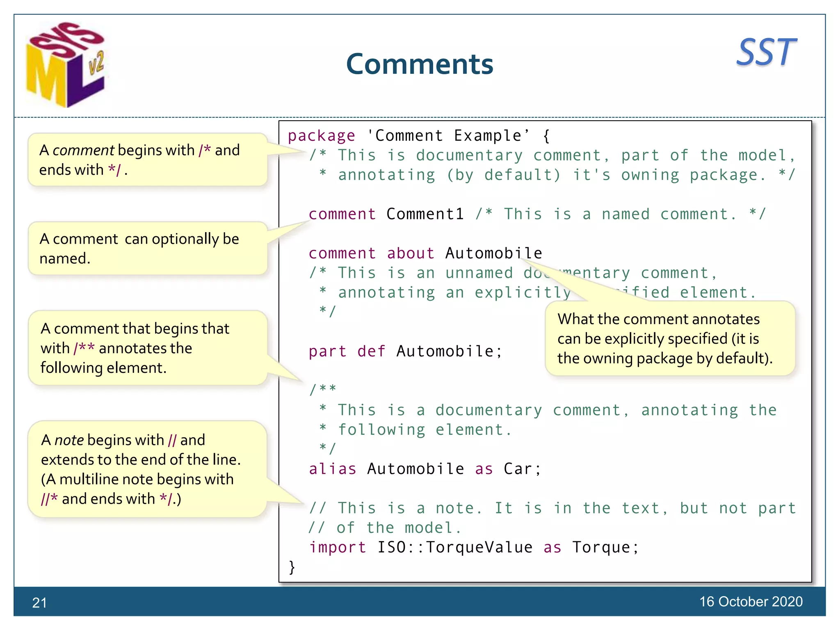Click the 'comment can optionally be named' callout

(x=147, y=248)
